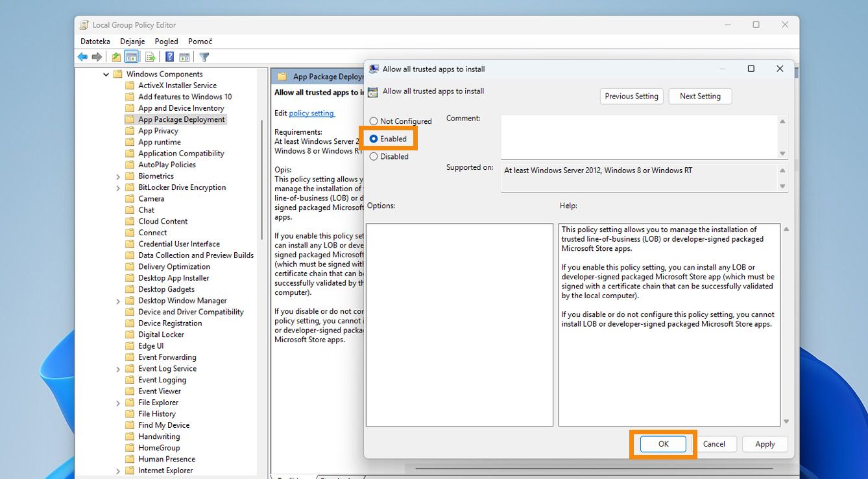Image resolution: width=868 pixels, height=479 pixels.
Task: Toggle the Show/Hide Action Pane icon
Action: click(x=184, y=57)
